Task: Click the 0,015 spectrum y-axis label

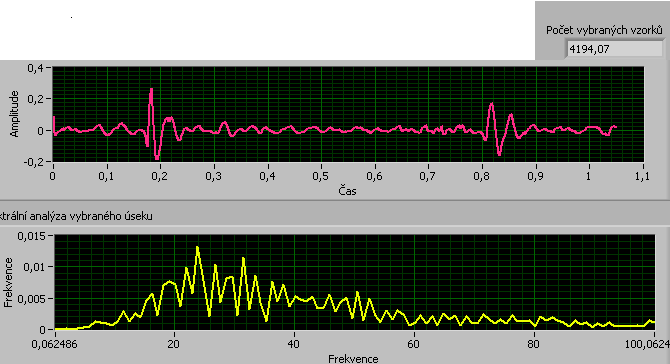Action: point(31,236)
